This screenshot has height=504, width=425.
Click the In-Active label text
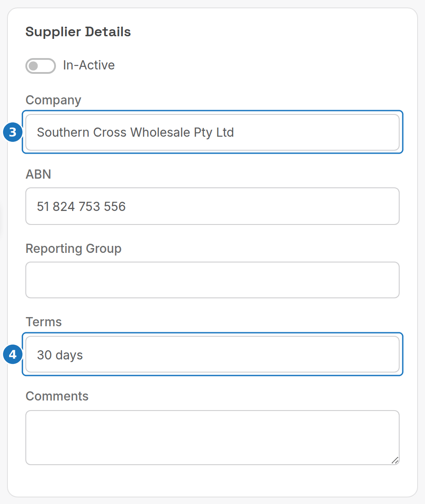89,65
